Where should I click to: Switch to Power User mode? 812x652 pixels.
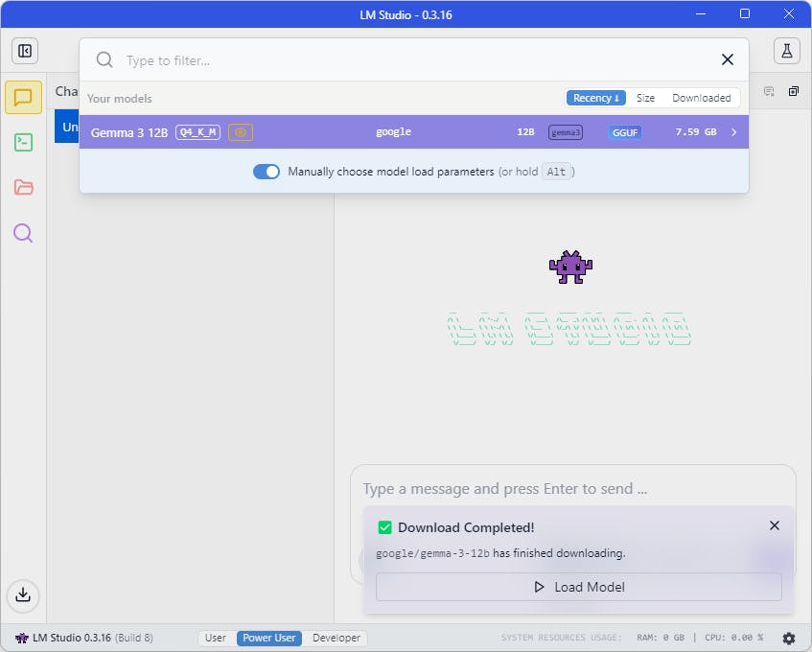click(x=268, y=638)
